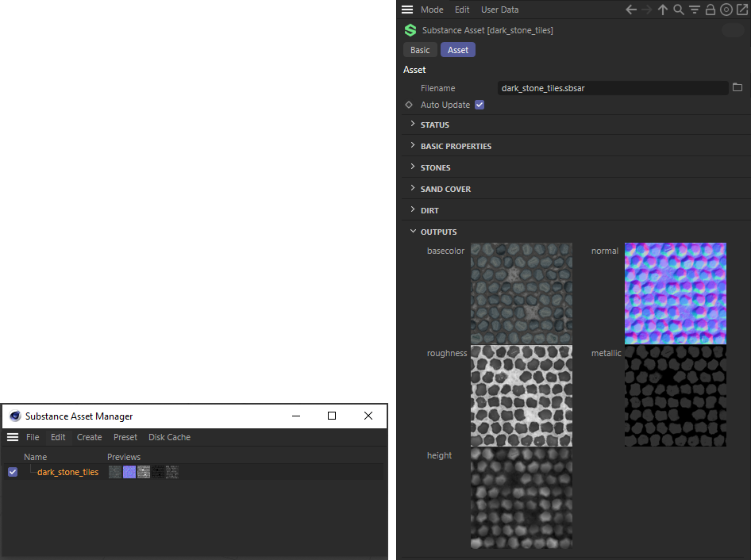The height and width of the screenshot is (560, 751).
Task: Switch to the Basic tab
Action: point(420,50)
